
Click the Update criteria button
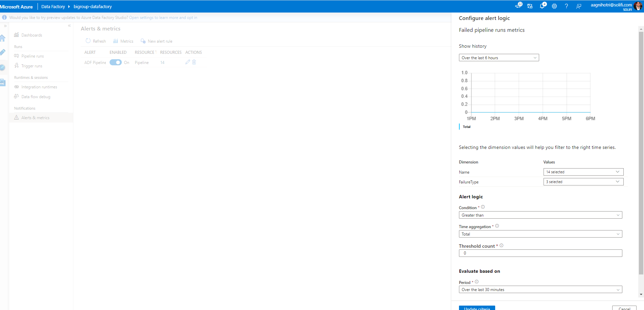(x=477, y=308)
